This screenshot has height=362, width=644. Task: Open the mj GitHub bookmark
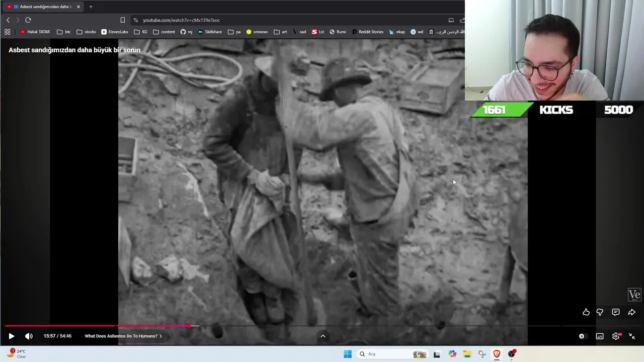coord(186,32)
